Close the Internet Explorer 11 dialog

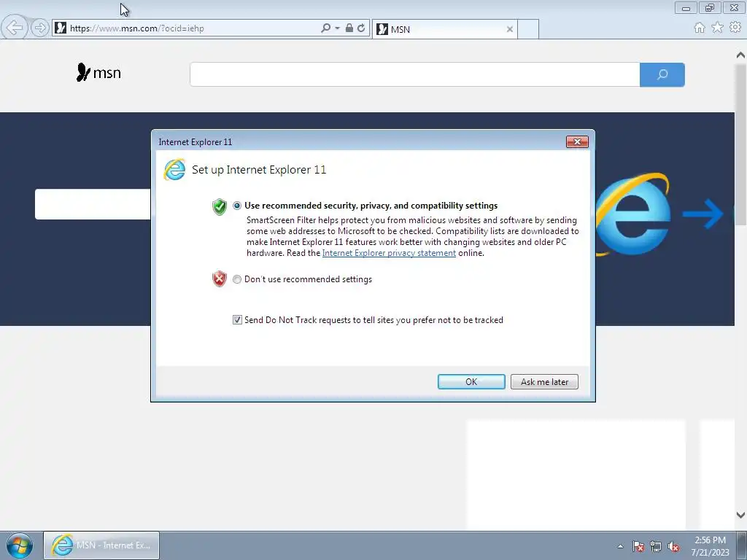tap(577, 142)
